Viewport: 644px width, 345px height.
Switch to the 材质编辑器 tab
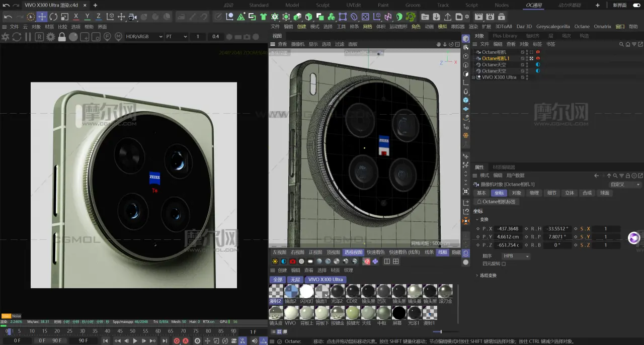click(504, 167)
